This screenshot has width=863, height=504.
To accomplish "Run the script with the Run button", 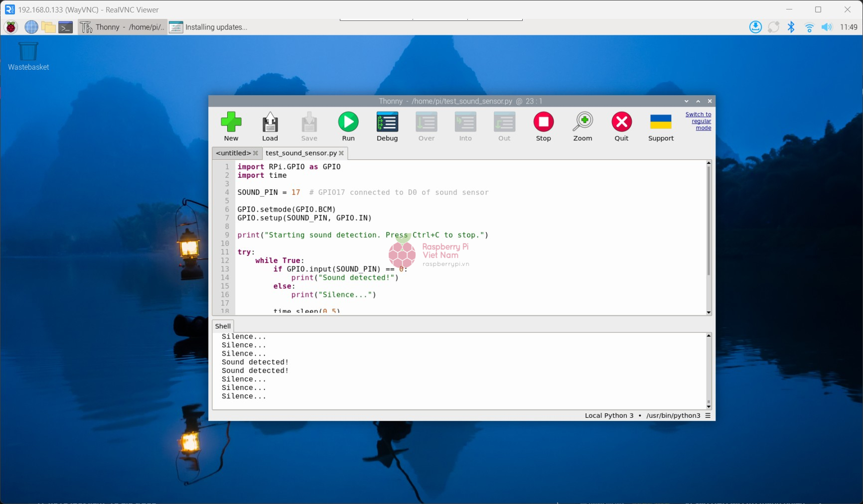I will point(348,123).
